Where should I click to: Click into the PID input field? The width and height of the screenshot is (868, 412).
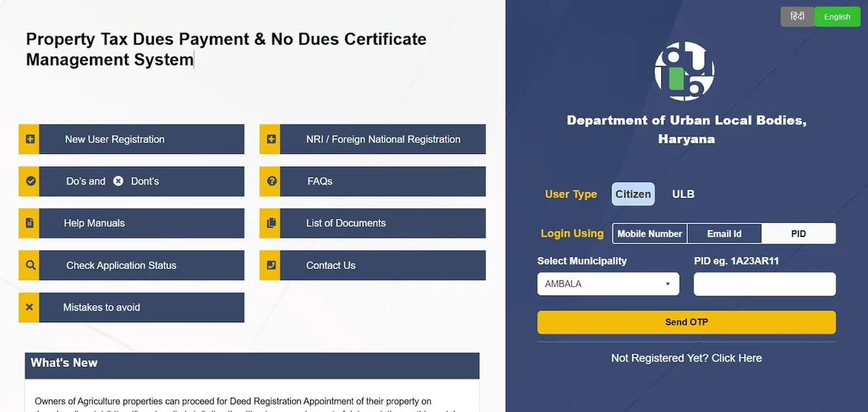pos(764,284)
